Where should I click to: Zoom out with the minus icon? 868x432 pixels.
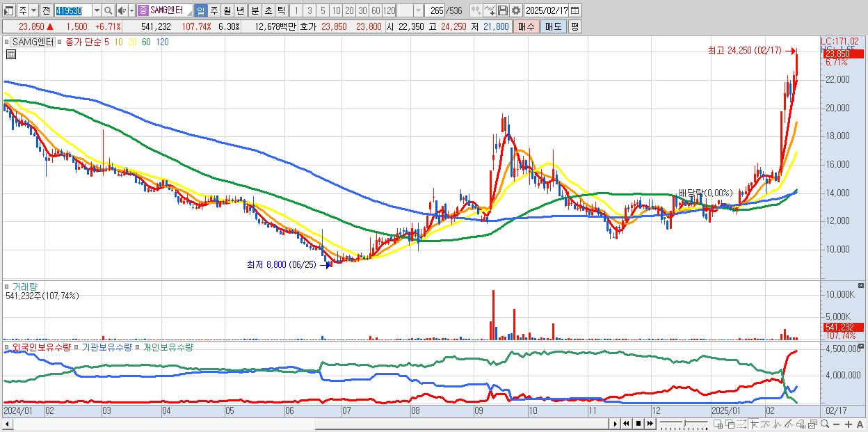tap(836, 424)
